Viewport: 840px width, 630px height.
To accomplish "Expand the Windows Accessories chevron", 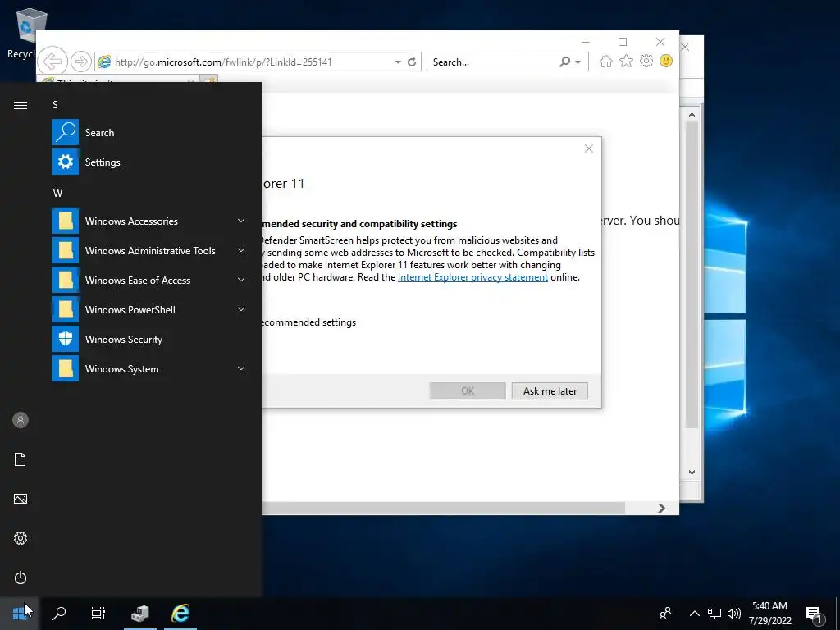I will [241, 221].
